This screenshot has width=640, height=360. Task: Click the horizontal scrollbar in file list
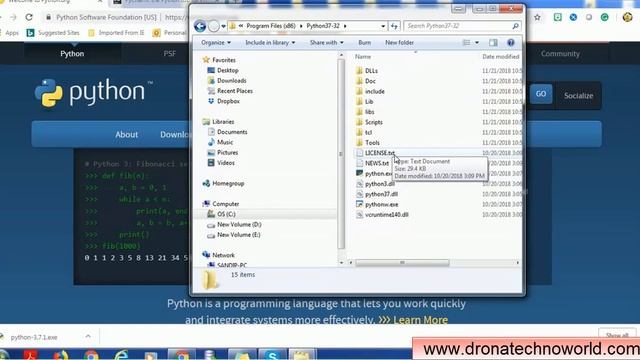click(x=402, y=262)
